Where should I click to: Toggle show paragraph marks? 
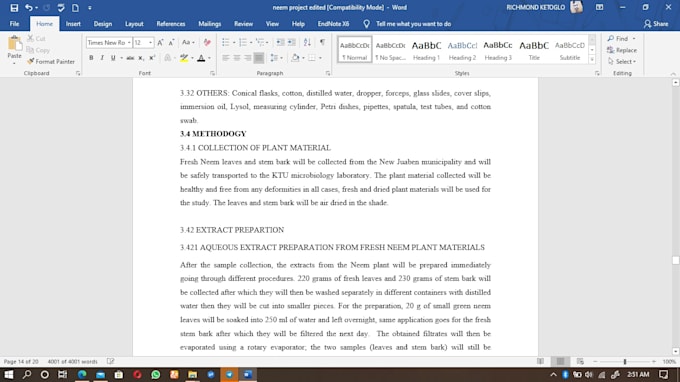pos(322,42)
